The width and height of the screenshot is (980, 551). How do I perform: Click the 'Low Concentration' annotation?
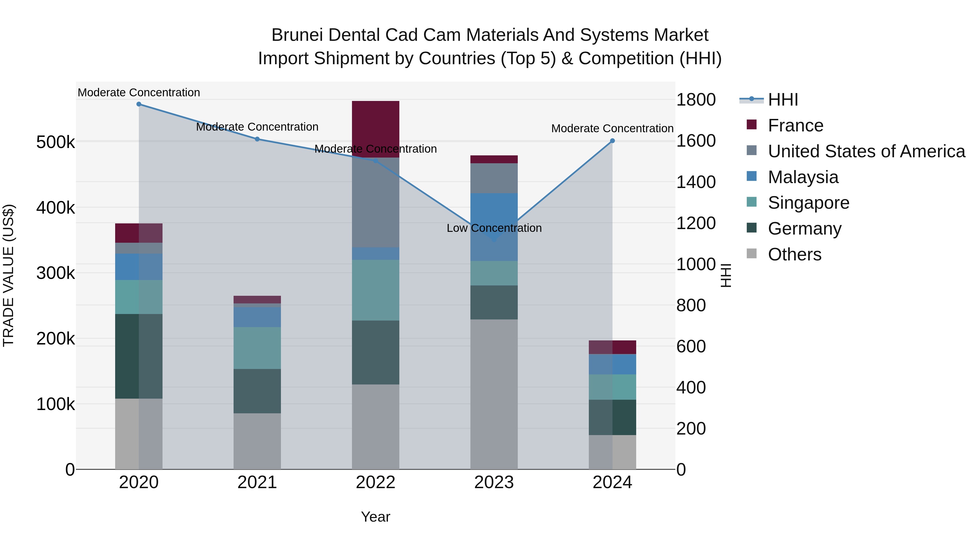click(x=494, y=228)
